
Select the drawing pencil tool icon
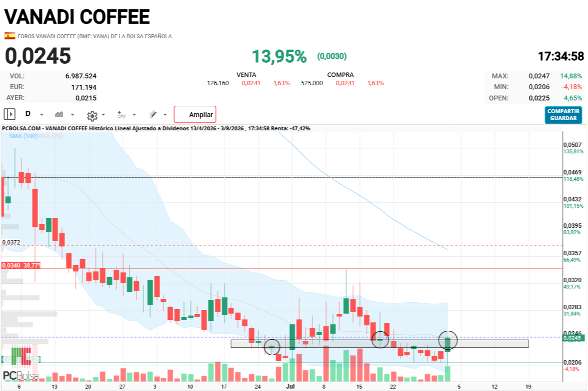tap(153, 114)
